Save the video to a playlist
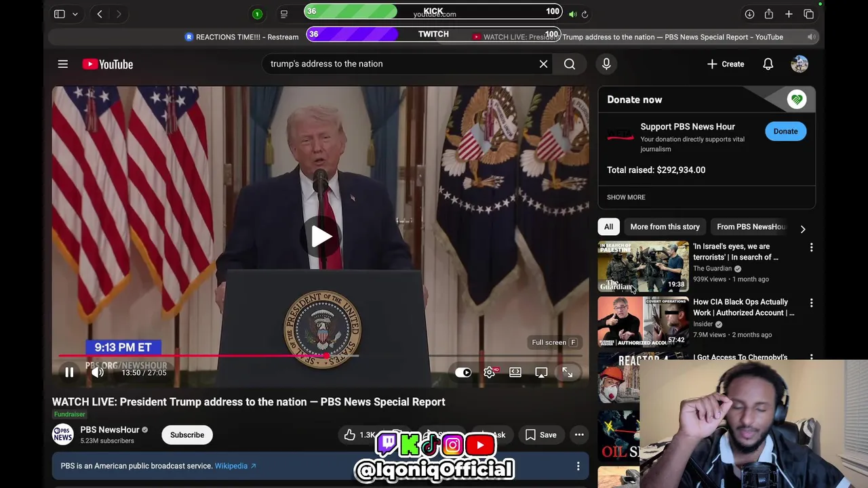Screen dimensions: 868x488 tap(540, 435)
